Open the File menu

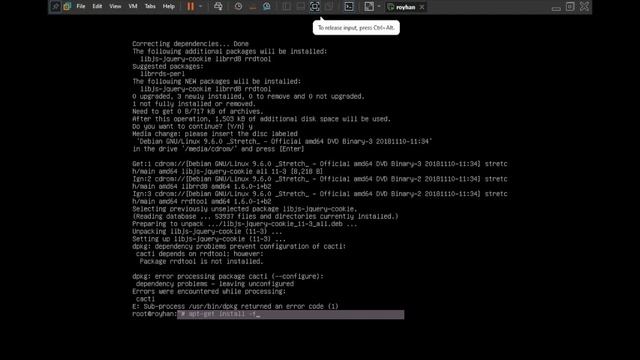click(81, 7)
